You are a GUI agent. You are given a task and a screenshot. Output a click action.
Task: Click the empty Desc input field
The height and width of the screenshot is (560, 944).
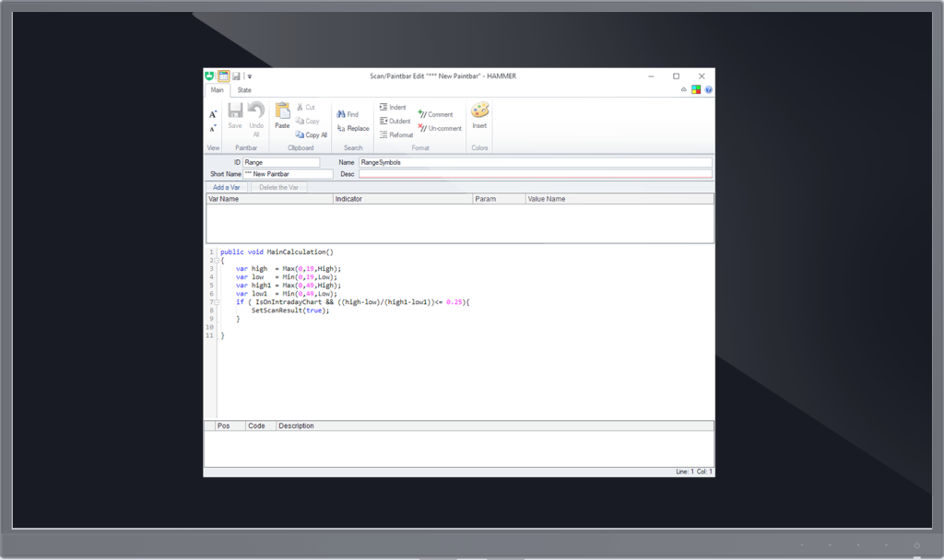tap(536, 174)
